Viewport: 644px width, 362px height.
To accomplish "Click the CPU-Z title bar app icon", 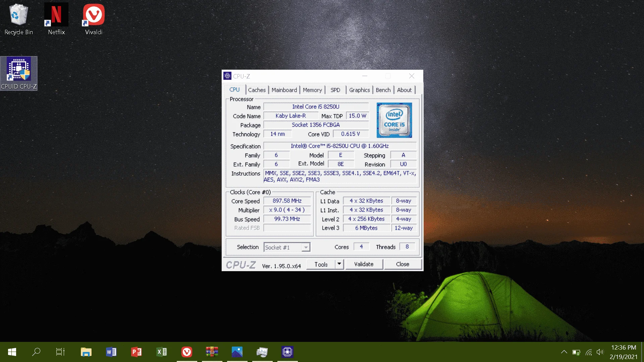I will click(x=227, y=76).
